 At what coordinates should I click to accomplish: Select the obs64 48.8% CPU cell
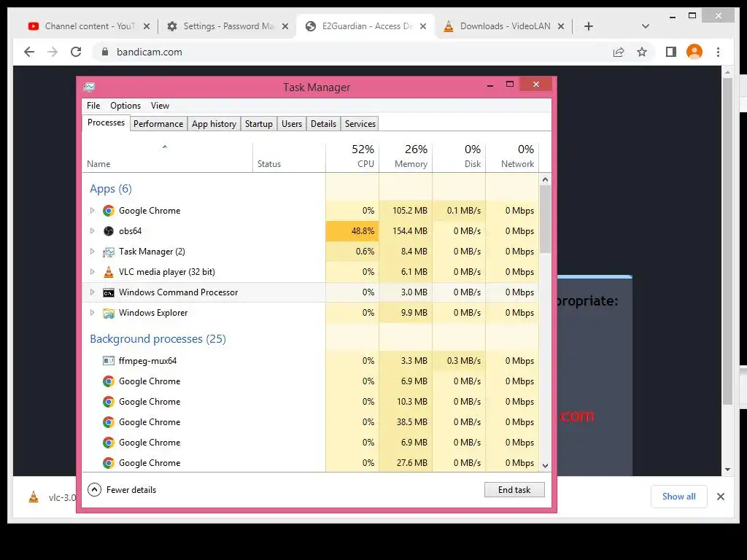pos(352,231)
